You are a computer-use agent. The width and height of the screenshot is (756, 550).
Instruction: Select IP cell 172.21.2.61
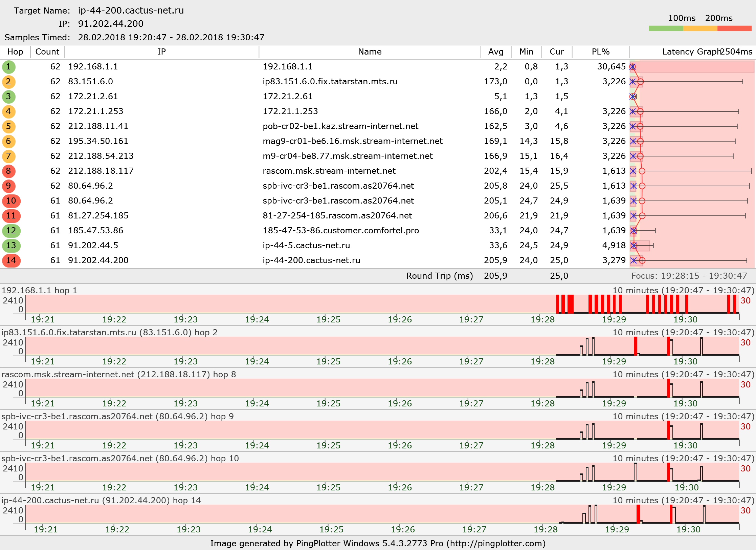[93, 97]
